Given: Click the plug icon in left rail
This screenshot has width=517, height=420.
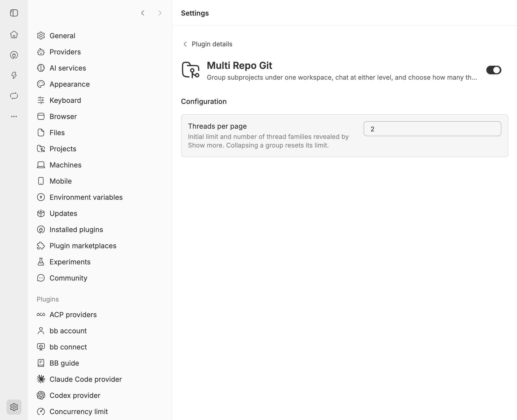Looking at the screenshot, I should click(14, 55).
